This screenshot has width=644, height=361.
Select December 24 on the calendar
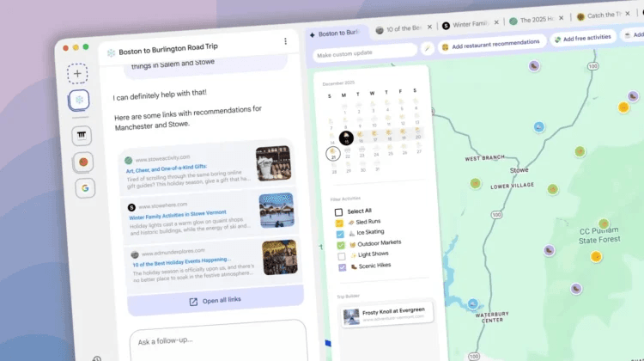click(x=376, y=151)
